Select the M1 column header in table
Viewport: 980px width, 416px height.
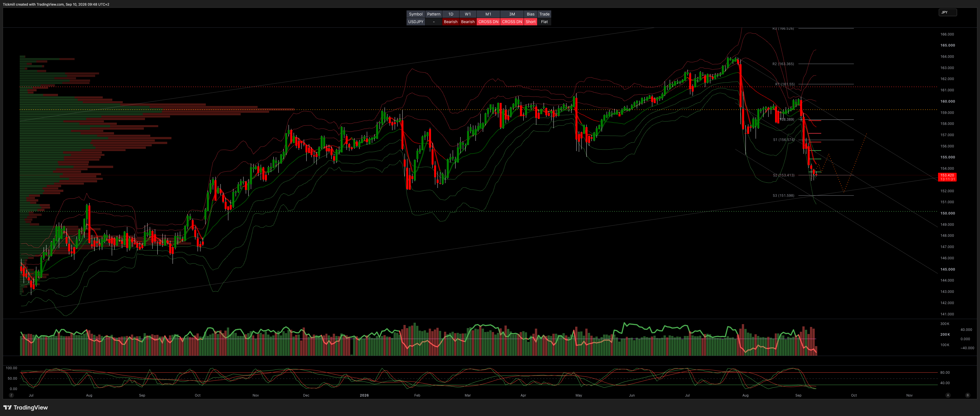(x=488, y=14)
